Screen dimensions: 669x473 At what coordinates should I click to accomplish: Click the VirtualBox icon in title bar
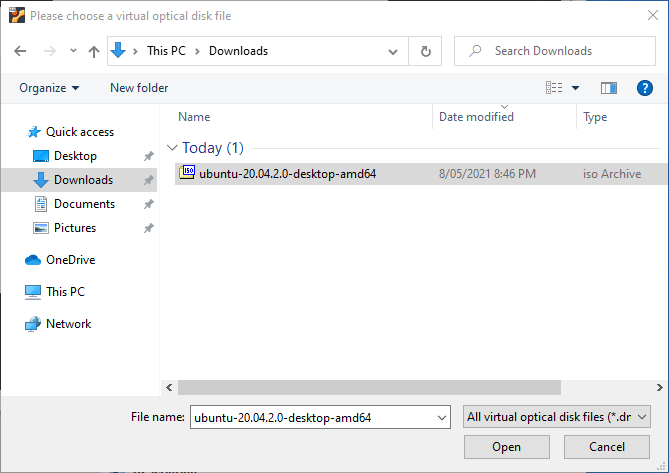[x=17, y=15]
